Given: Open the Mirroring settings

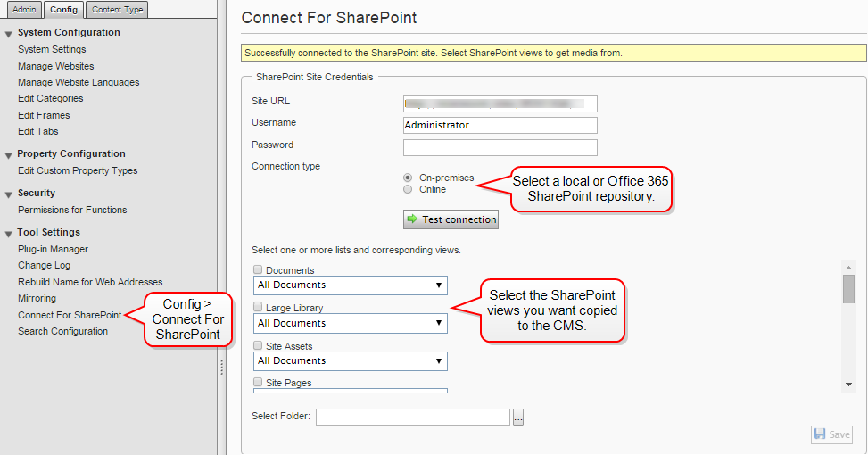Looking at the screenshot, I should click(x=37, y=298).
